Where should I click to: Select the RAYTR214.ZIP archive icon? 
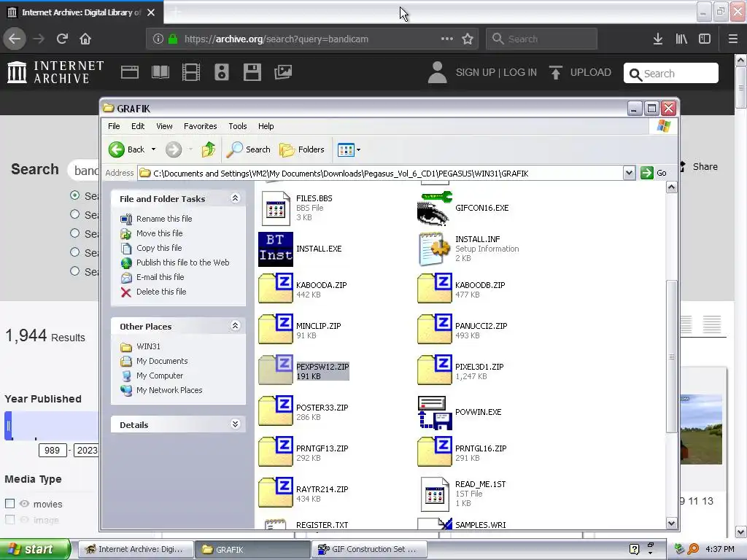pos(275,494)
